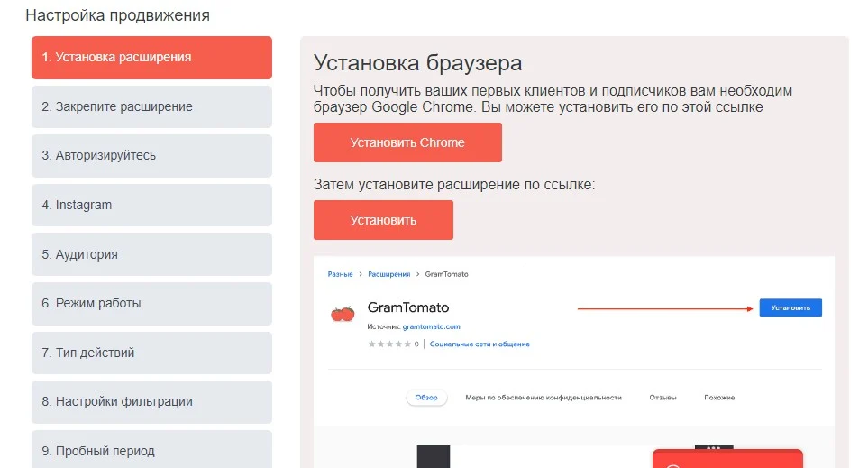Switch to the Отзывы tab
This screenshot has width=868, height=468.
[662, 398]
